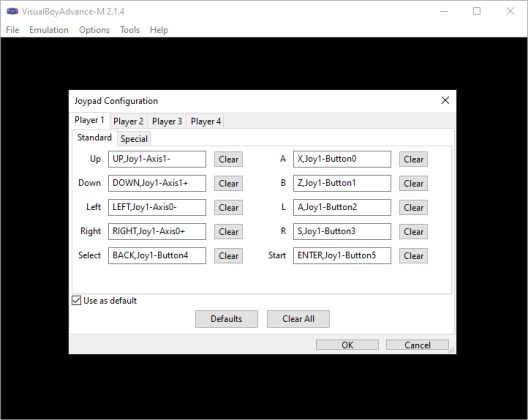
Task: Focus the Select binding input field
Action: pos(157,256)
